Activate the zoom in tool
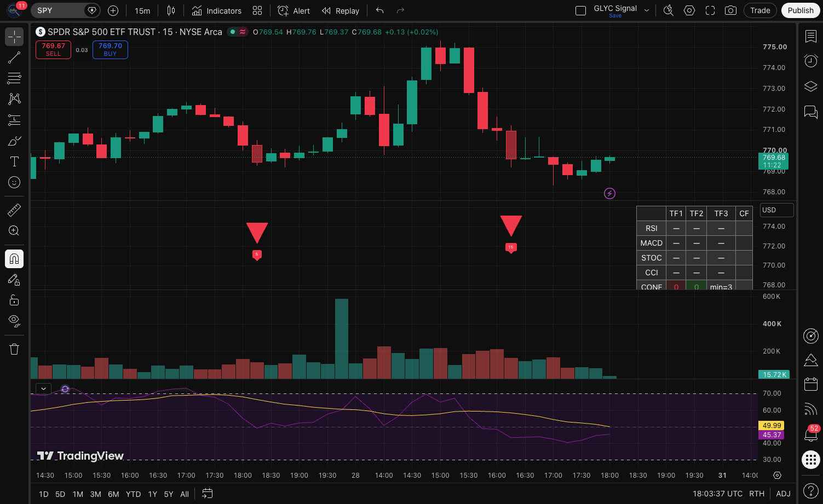 click(14, 230)
